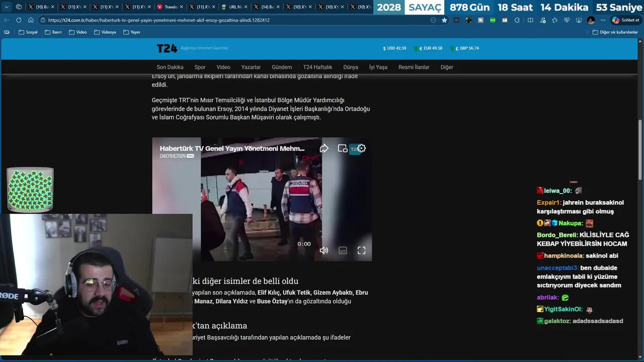Open the favorites list star icon
The image size is (644, 362).
[554, 20]
